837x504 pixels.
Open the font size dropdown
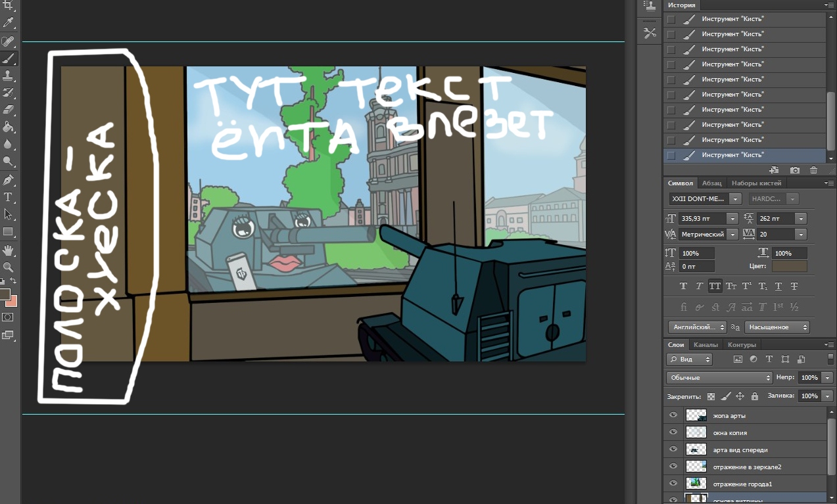click(732, 218)
